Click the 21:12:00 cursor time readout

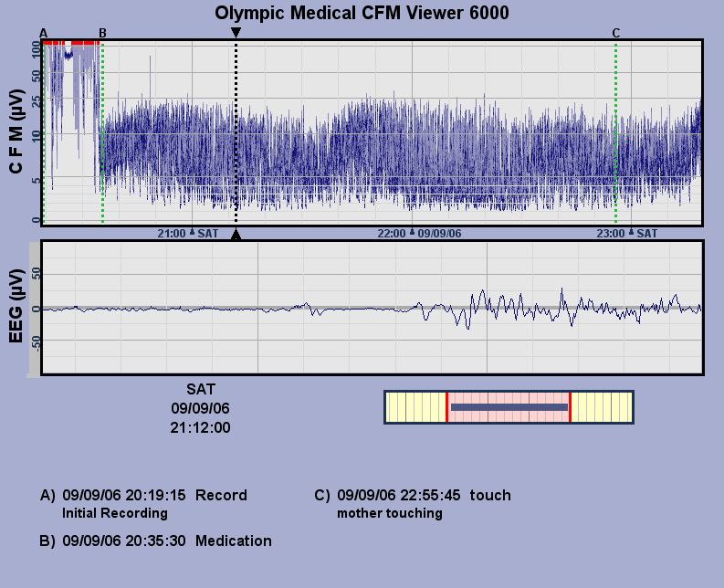[x=200, y=427]
